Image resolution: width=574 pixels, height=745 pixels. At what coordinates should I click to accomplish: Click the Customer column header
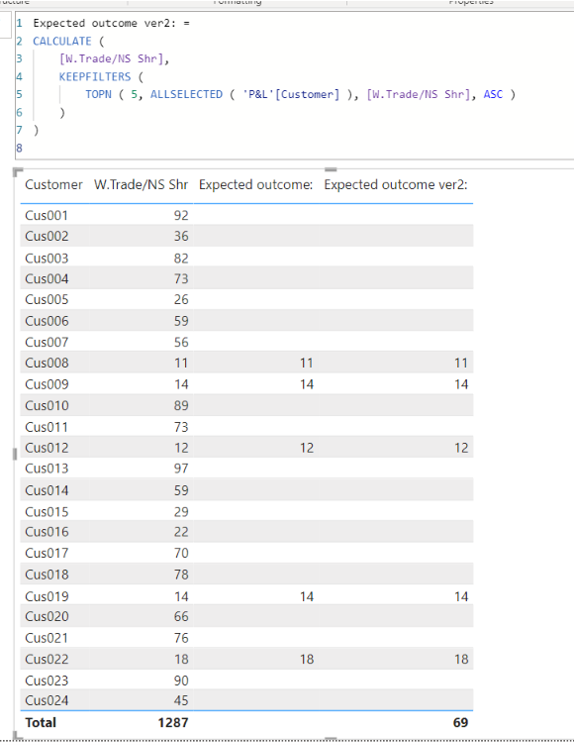pyautogui.click(x=54, y=185)
